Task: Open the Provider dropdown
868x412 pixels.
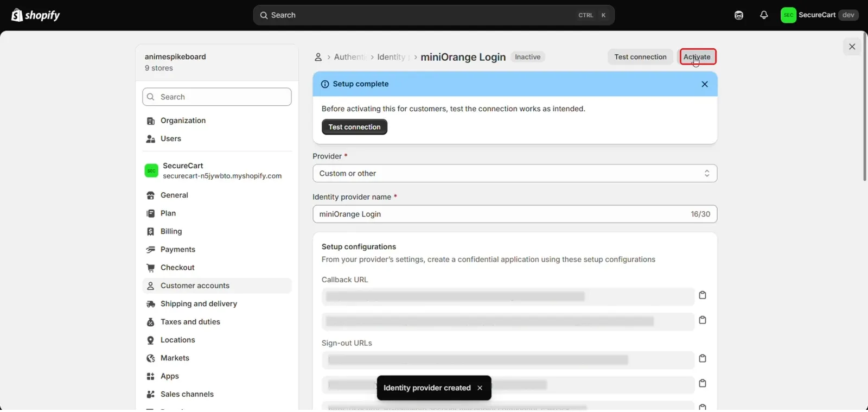Action: point(515,174)
